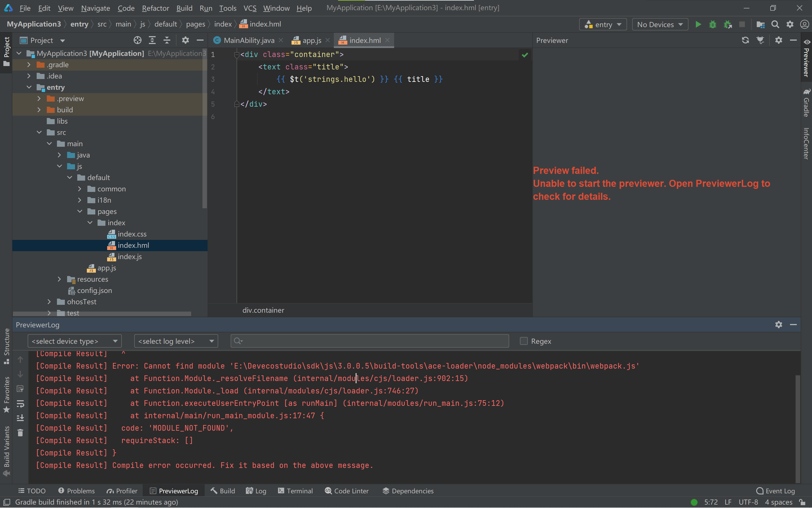
Task: Open the Project view mode dropdown
Action: pos(42,40)
